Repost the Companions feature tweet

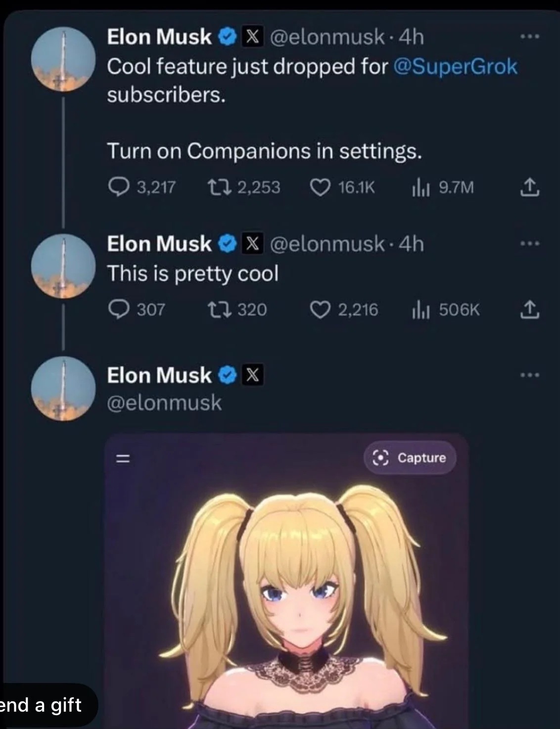click(216, 187)
